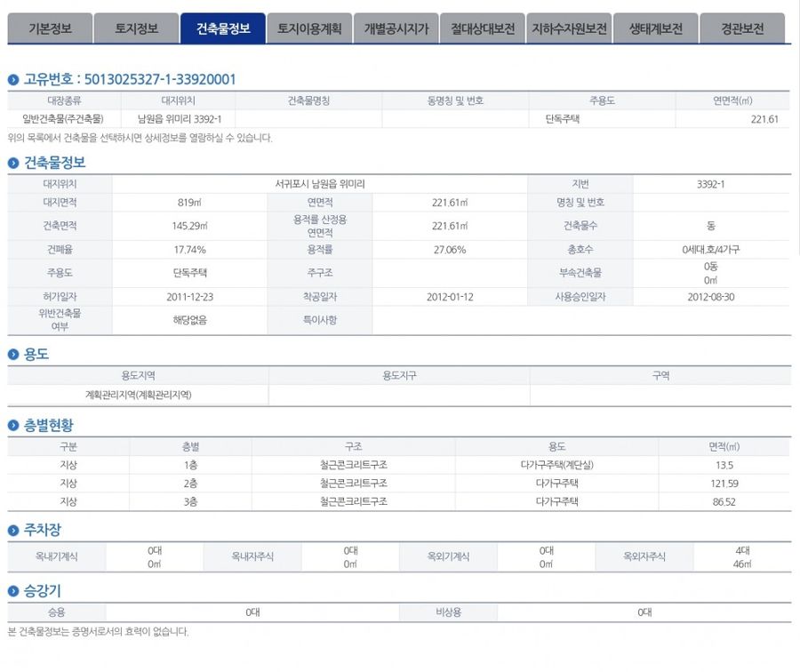Click the 계획관리지역 cell under 용도지역
Viewport: 800px width, 672px height.
[x=138, y=394]
